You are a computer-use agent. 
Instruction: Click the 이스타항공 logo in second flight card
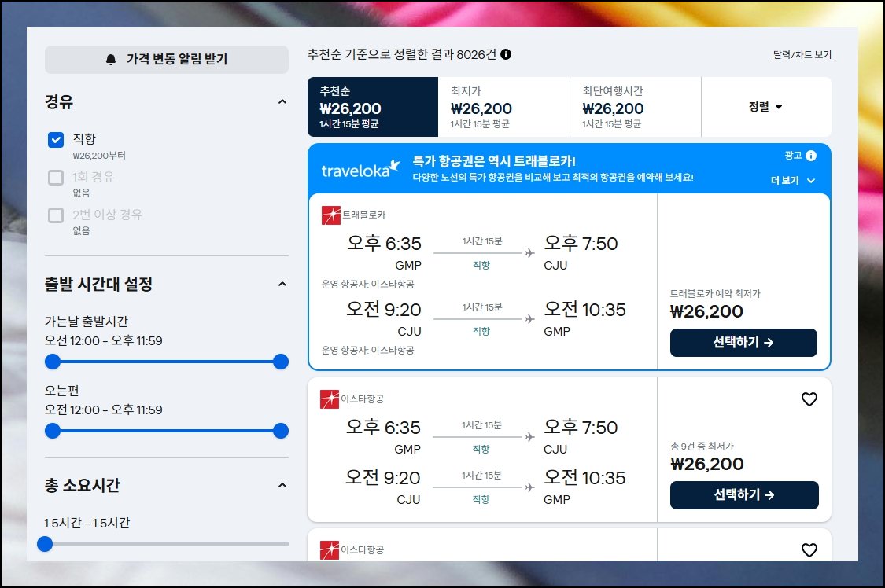[330, 399]
